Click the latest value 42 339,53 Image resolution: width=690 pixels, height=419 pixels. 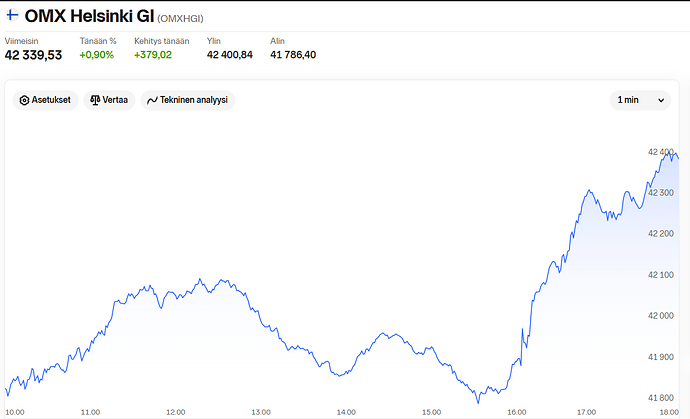click(x=33, y=55)
